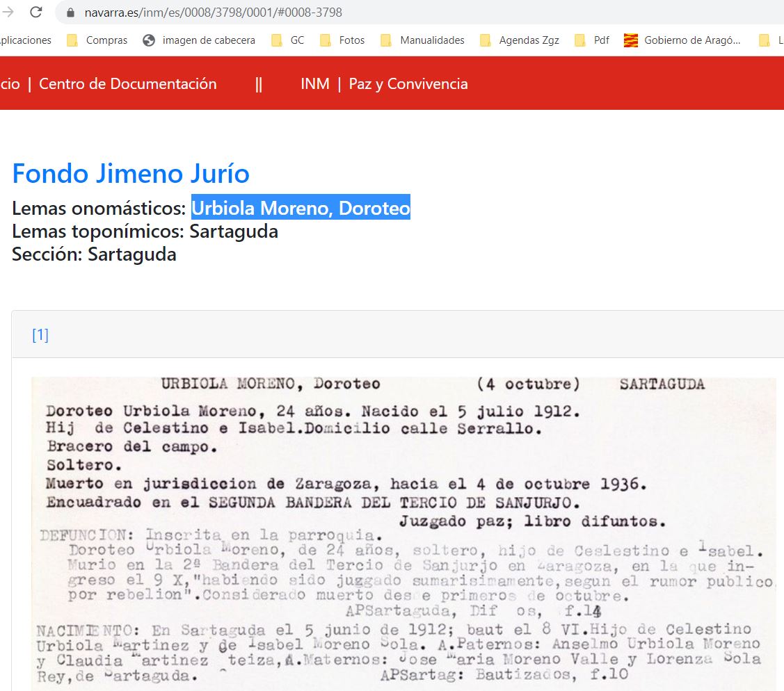784x691 pixels.
Task: Open the Paz y Convivencia menu item
Action: tap(408, 84)
